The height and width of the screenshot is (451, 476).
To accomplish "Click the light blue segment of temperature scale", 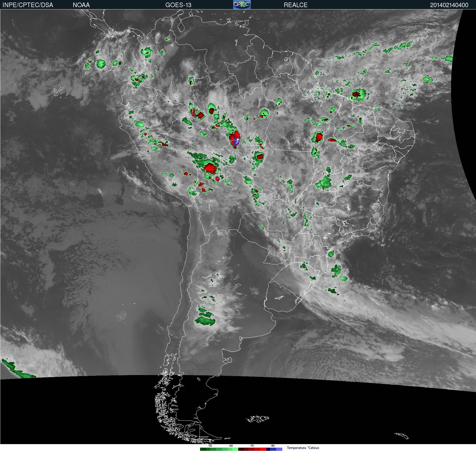I will coord(279,449).
